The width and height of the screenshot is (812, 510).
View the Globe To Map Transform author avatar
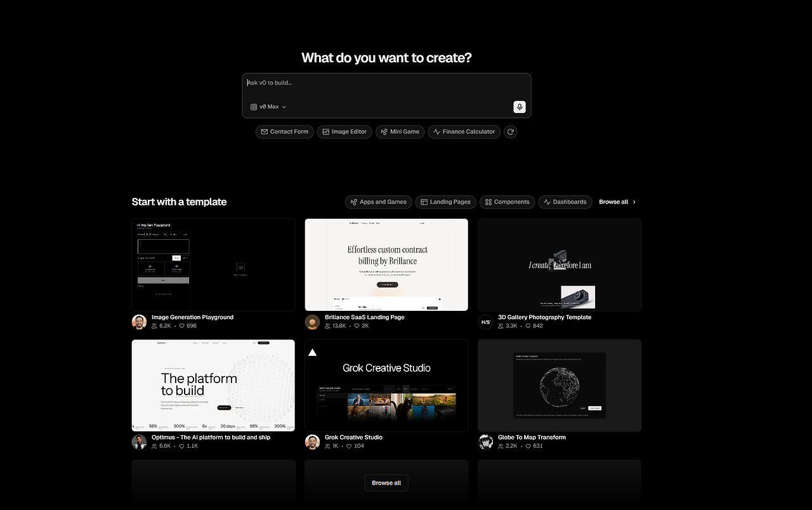486,442
